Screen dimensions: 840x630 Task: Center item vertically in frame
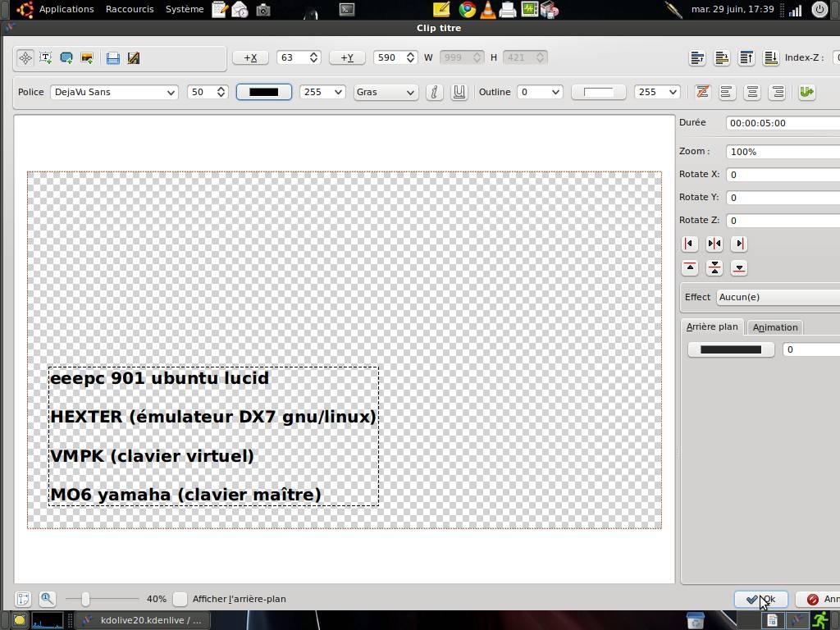tap(714, 268)
